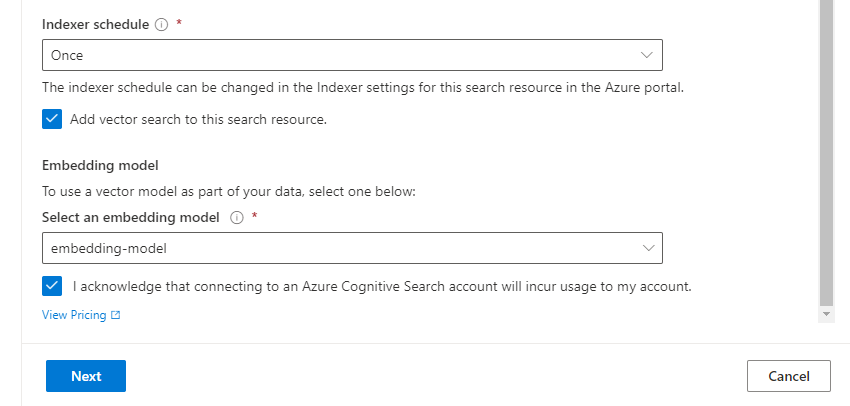Click the vertical scrollbar thumb
The height and width of the screenshot is (406, 850).
tap(826, 152)
